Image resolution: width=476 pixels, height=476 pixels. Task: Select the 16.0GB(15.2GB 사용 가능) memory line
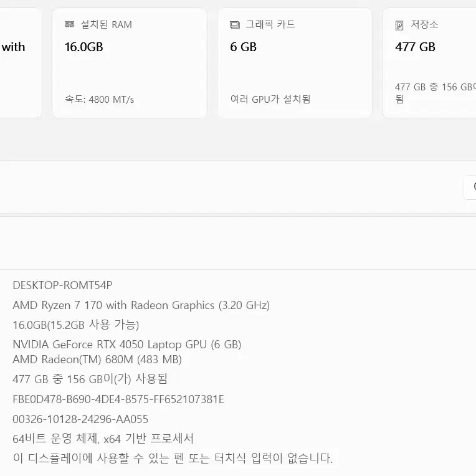pos(76,325)
